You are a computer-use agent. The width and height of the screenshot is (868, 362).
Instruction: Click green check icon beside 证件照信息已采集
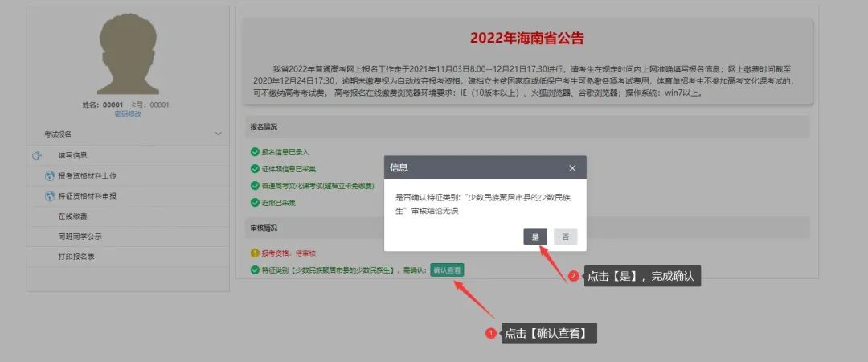pyautogui.click(x=255, y=168)
